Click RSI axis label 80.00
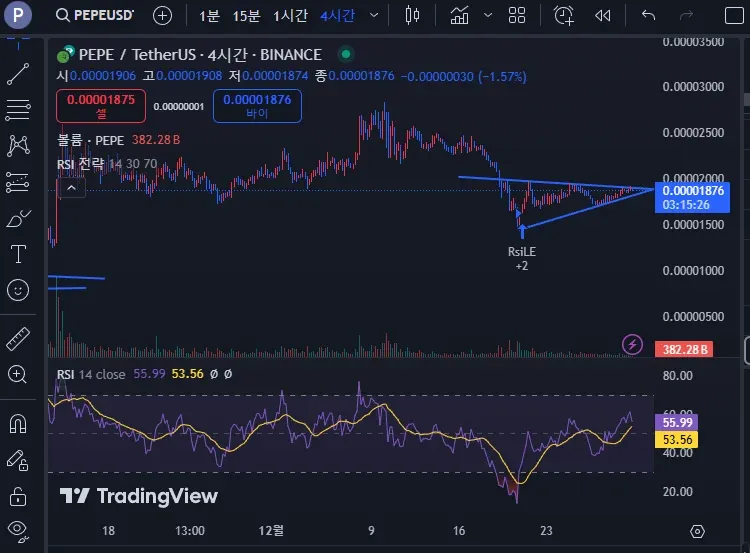The image size is (750, 553). click(678, 376)
